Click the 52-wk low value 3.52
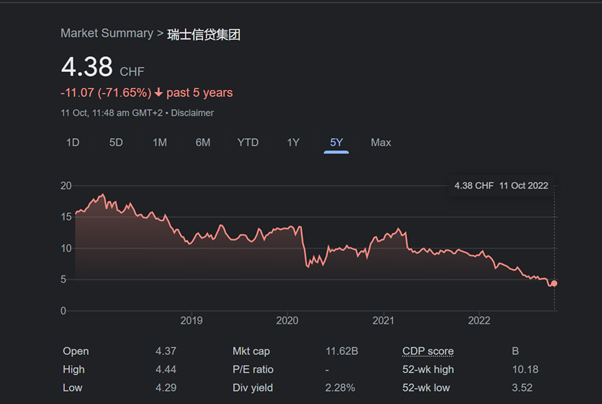The height and width of the screenshot is (404, 602). (522, 388)
